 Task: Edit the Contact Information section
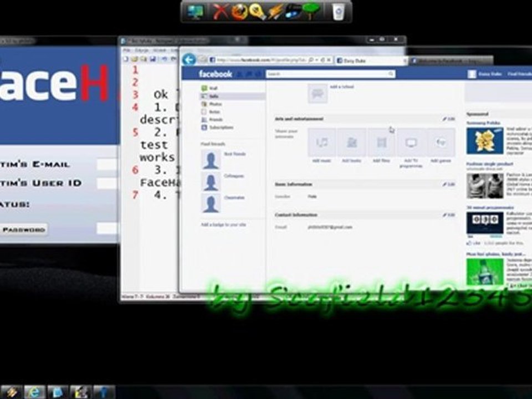click(448, 215)
